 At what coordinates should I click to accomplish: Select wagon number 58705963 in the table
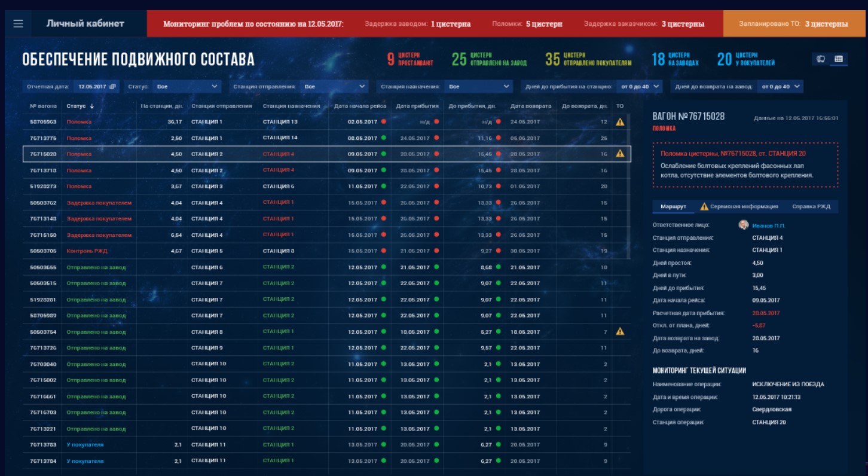[x=43, y=121]
